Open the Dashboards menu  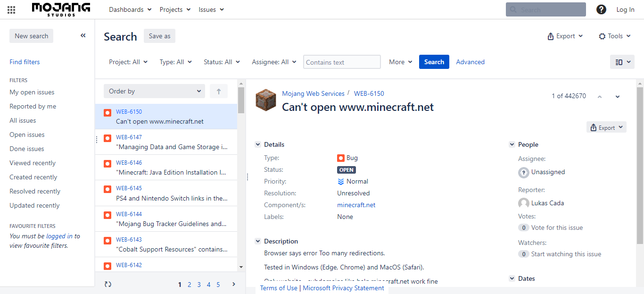pyautogui.click(x=130, y=9)
